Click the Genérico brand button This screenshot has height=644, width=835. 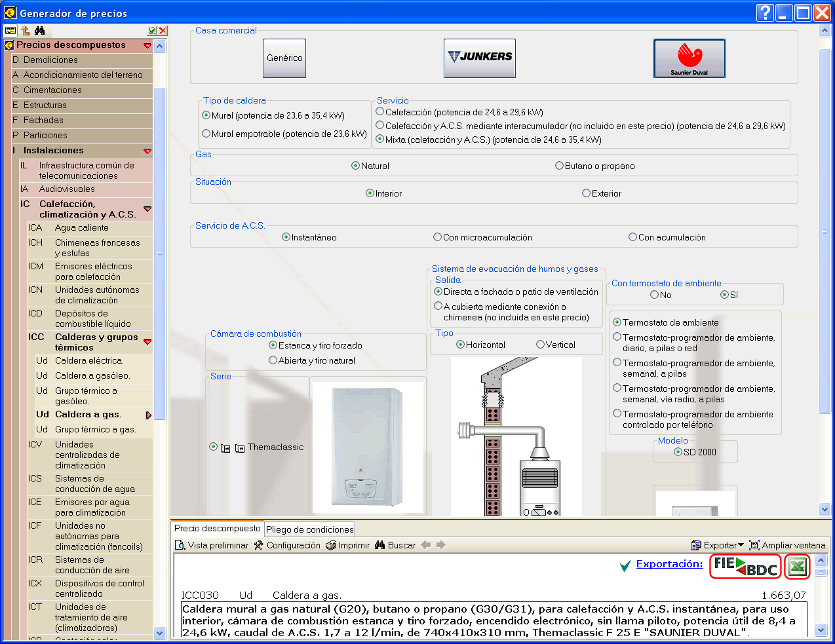[x=284, y=58]
